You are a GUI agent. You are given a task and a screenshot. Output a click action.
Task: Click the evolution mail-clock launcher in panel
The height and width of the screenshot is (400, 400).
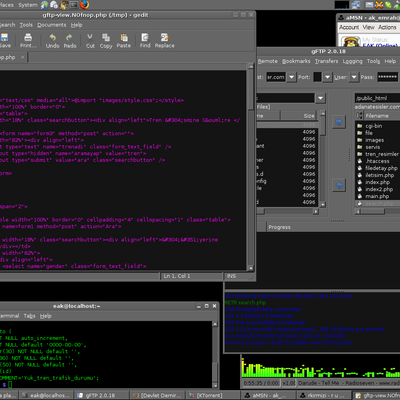pyautogui.click(x=54, y=5)
